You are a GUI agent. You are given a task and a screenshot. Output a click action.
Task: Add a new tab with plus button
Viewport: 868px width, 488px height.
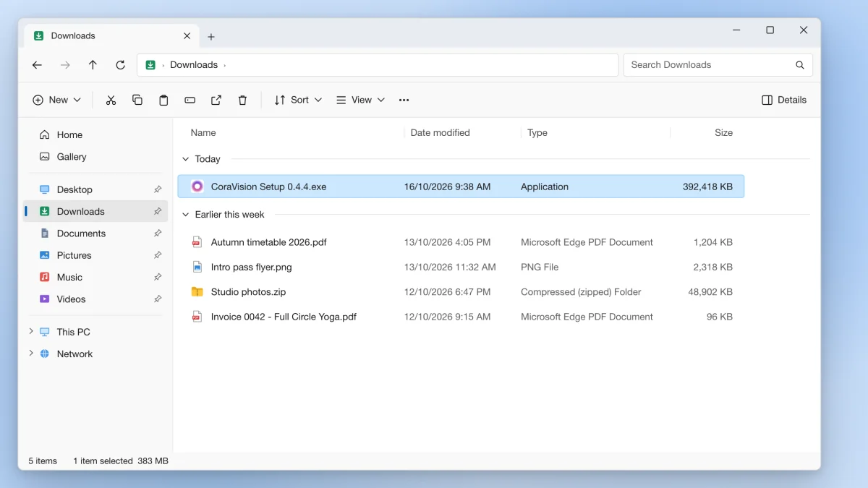pos(211,37)
